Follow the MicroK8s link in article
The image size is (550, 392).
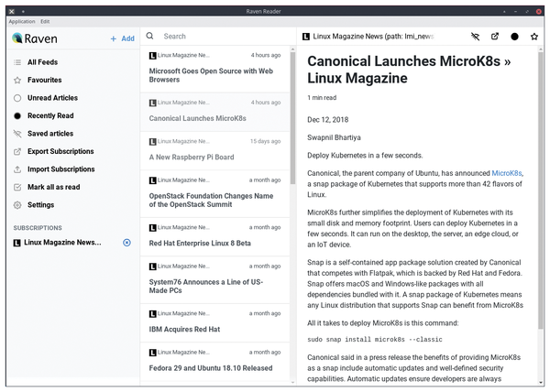coord(507,173)
